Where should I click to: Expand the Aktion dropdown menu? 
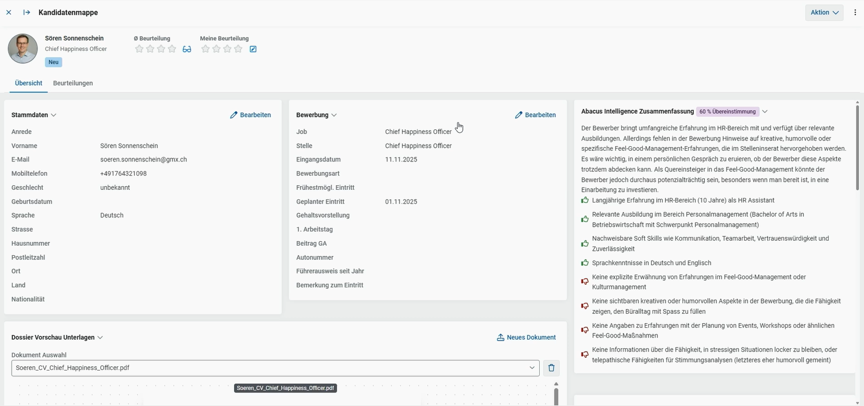click(824, 13)
